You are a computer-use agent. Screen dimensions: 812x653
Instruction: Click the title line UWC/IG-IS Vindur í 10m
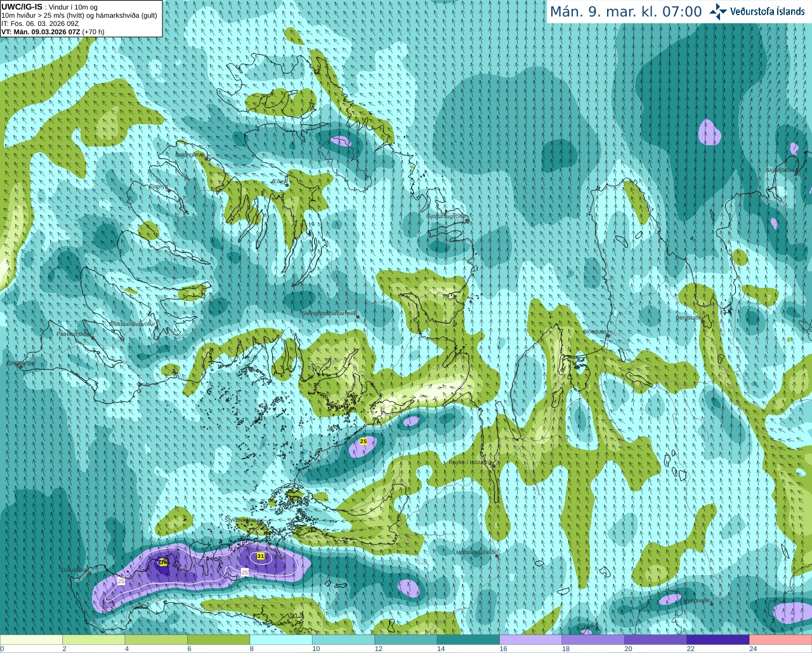pyautogui.click(x=49, y=6)
